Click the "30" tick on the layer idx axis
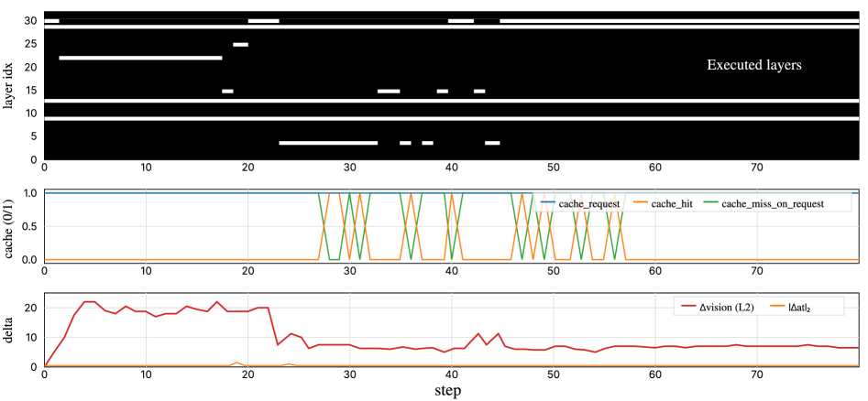The height and width of the screenshot is (401, 868). pos(31,21)
